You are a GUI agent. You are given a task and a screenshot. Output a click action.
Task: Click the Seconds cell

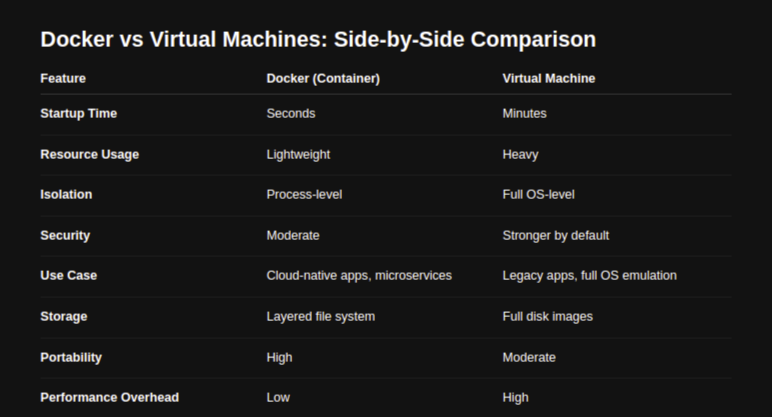coord(290,113)
